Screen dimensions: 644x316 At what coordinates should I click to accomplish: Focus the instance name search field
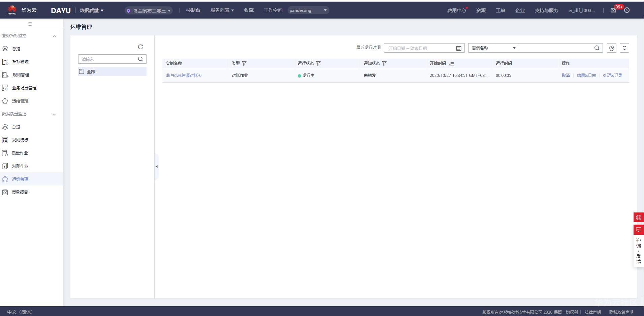tap(556, 48)
